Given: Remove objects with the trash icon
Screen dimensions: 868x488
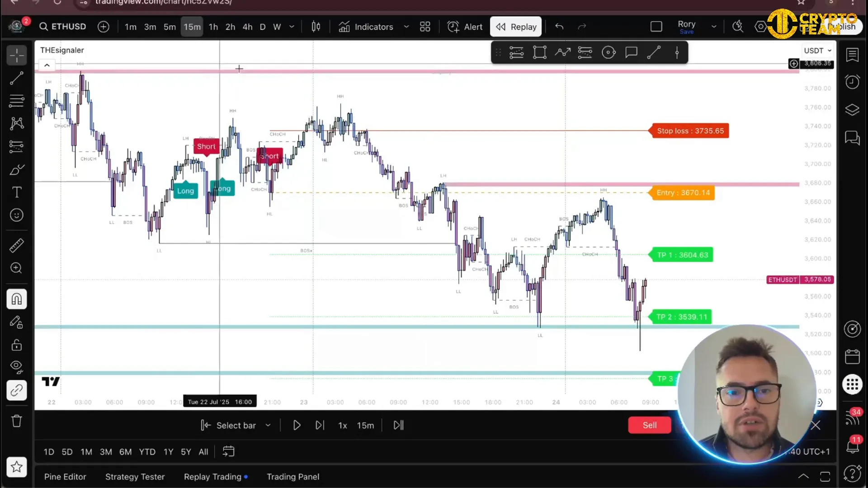Looking at the screenshot, I should 17,421.
